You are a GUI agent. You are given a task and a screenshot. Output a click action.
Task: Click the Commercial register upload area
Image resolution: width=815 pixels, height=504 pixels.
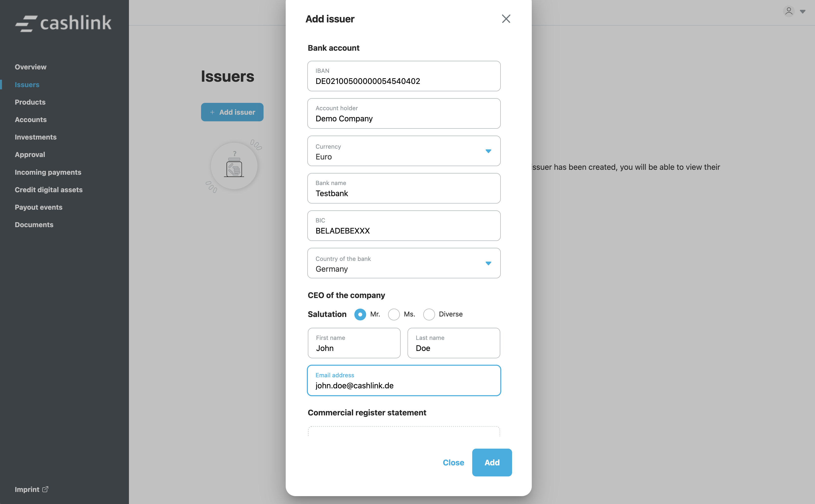404,431
